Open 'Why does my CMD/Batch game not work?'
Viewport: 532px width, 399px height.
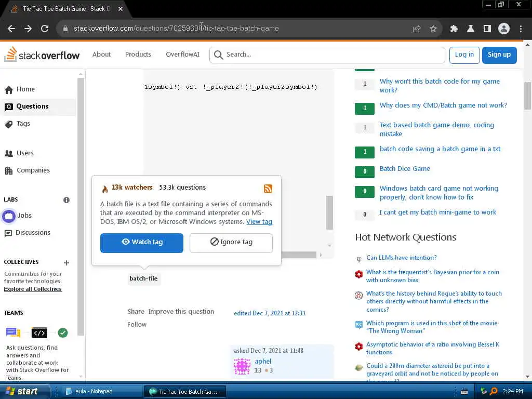443,105
